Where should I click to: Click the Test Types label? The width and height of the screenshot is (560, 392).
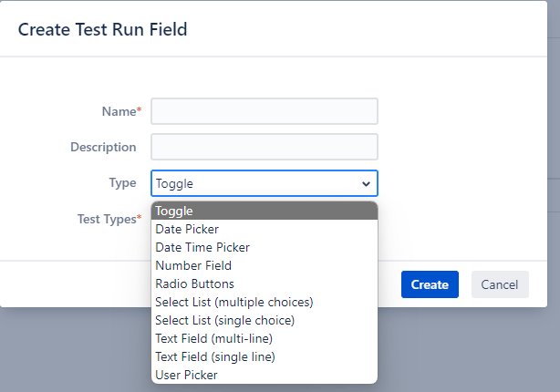109,219
